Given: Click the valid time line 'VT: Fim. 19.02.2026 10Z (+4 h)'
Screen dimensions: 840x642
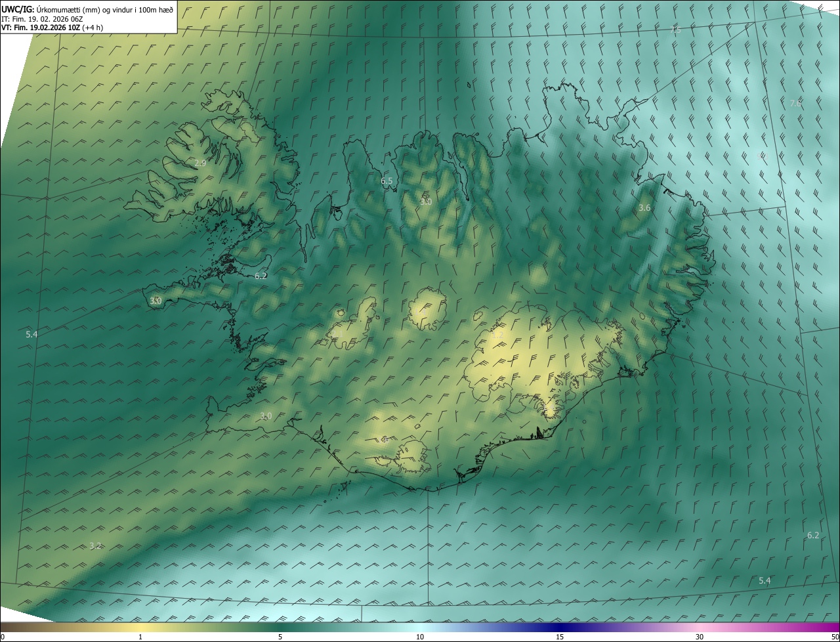Looking at the screenshot, I should (x=52, y=28).
